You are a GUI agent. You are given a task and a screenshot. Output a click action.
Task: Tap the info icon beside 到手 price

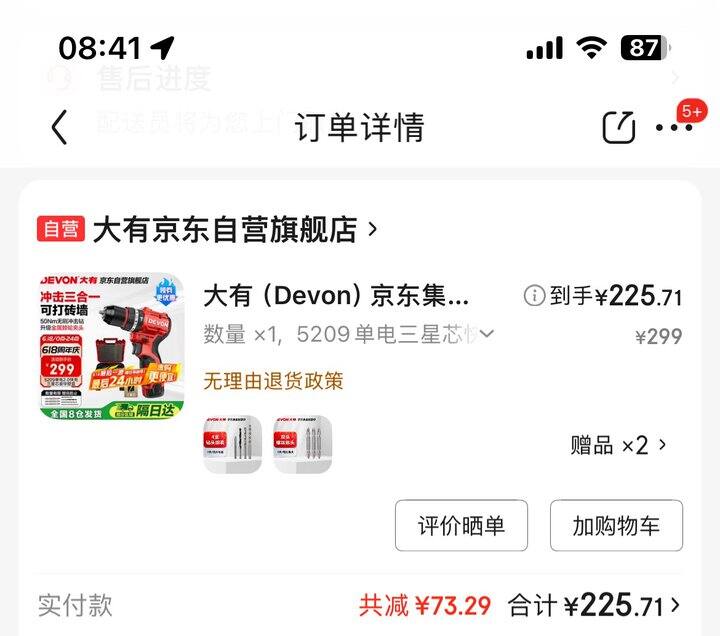tap(534, 296)
